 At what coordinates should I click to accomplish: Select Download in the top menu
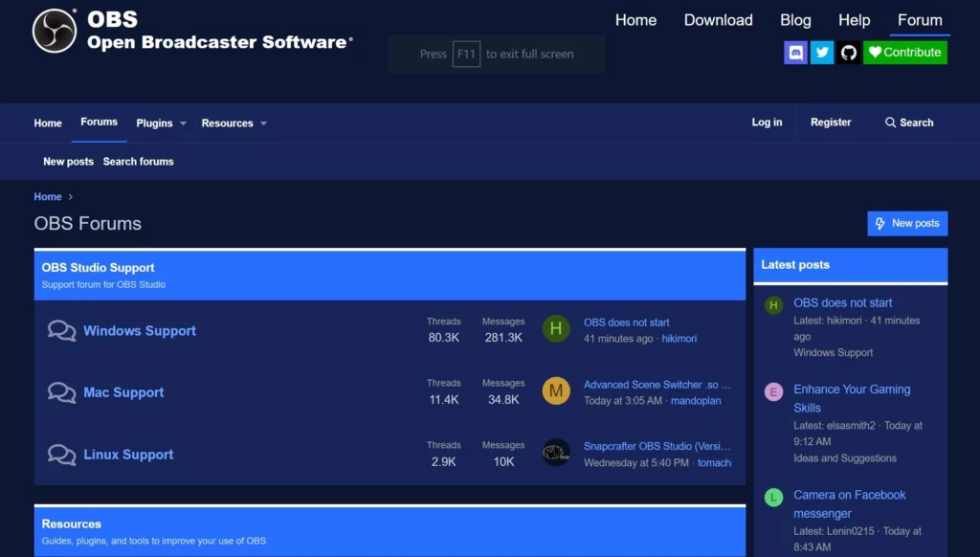pyautogui.click(x=718, y=20)
